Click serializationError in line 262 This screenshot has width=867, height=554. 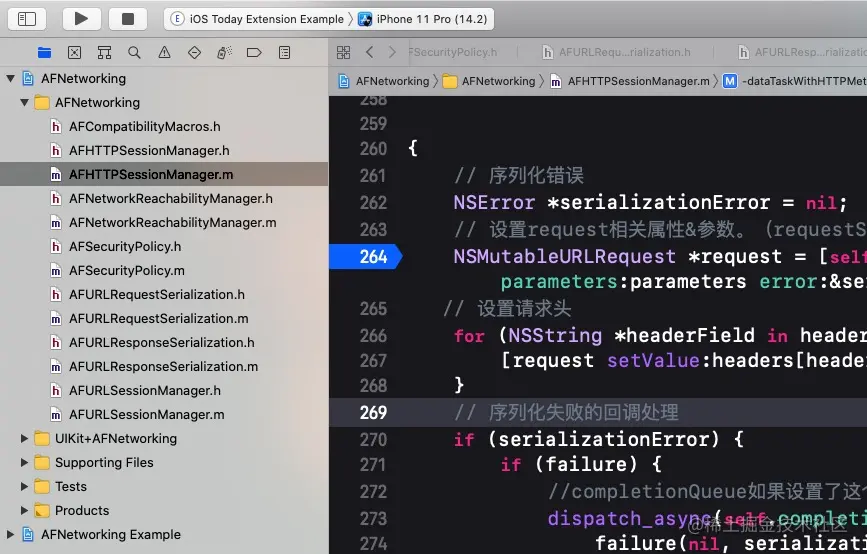pos(665,203)
